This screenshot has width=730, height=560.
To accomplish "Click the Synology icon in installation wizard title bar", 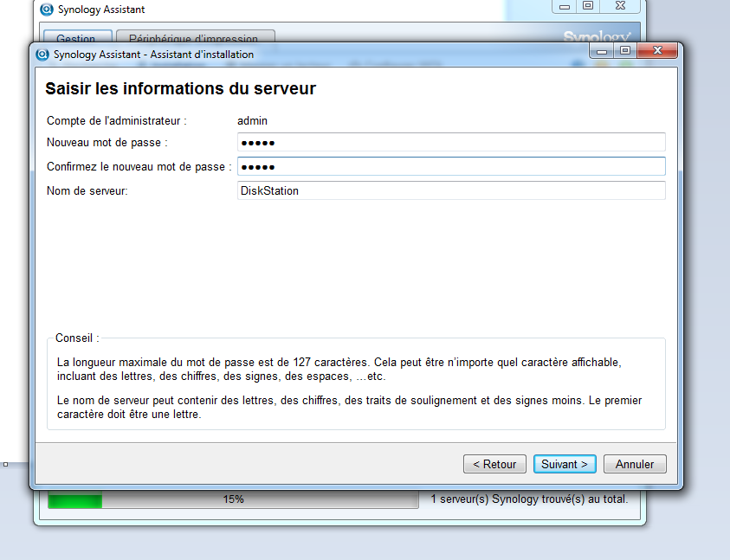I will (42, 55).
